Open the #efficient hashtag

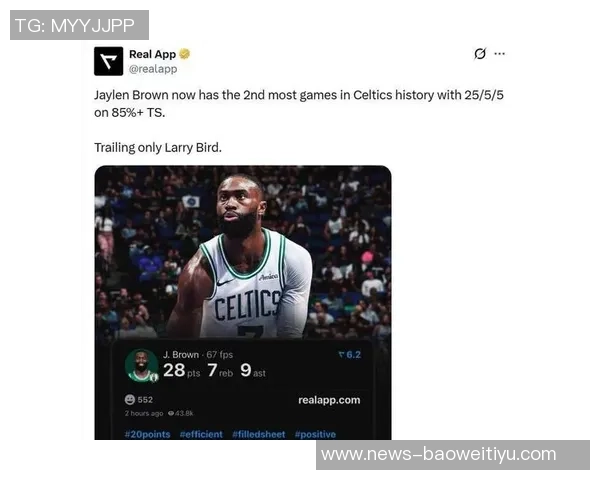point(201,434)
